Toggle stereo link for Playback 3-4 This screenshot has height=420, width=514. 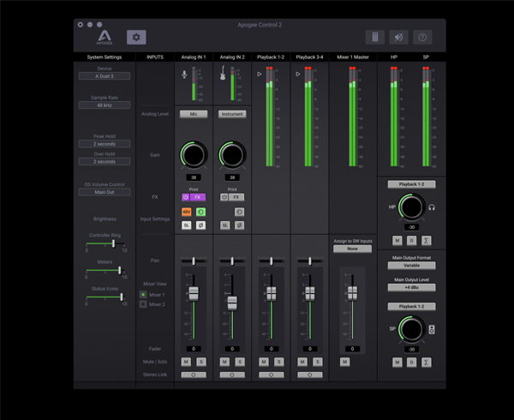point(310,375)
